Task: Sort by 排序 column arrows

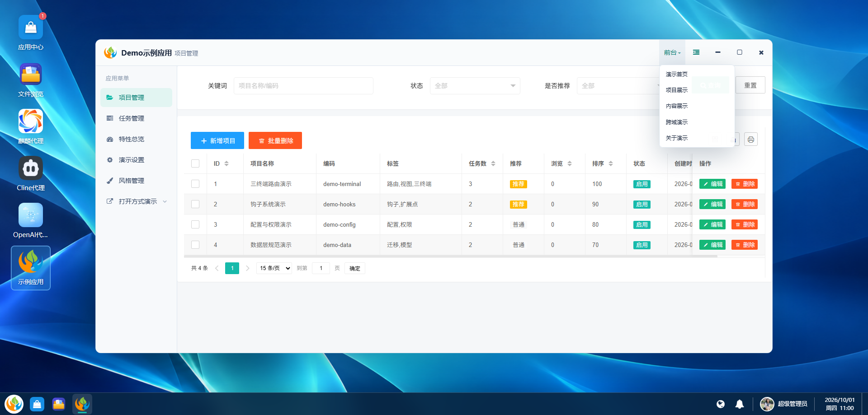Action: click(x=611, y=163)
